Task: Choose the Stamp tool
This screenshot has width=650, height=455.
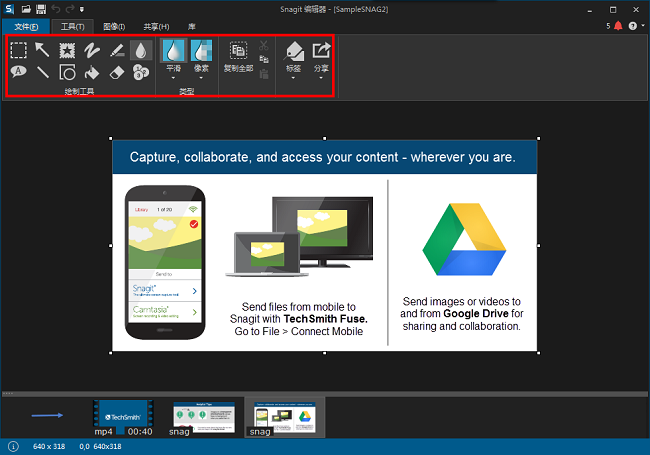Action: [68, 50]
